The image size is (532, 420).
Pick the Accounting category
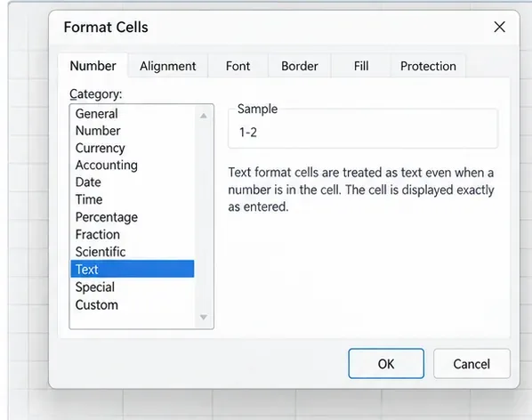coord(133,166)
